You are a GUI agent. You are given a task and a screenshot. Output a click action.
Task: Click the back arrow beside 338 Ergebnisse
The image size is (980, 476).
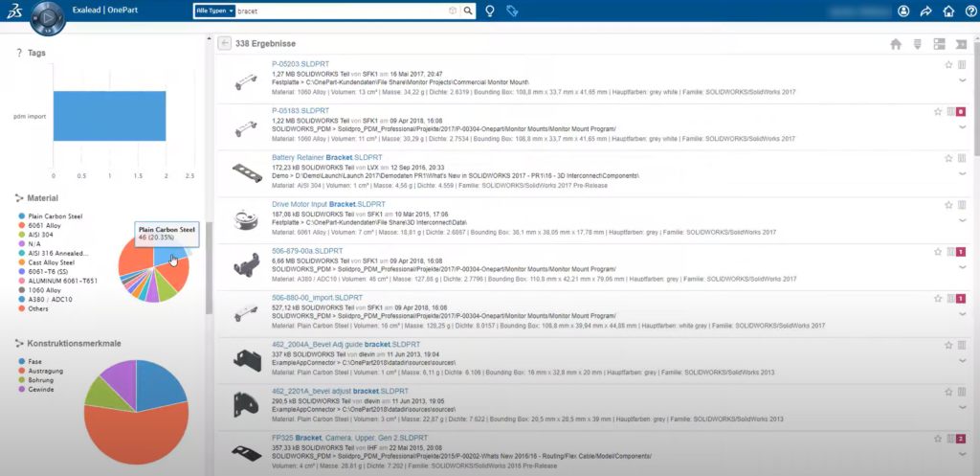click(224, 43)
